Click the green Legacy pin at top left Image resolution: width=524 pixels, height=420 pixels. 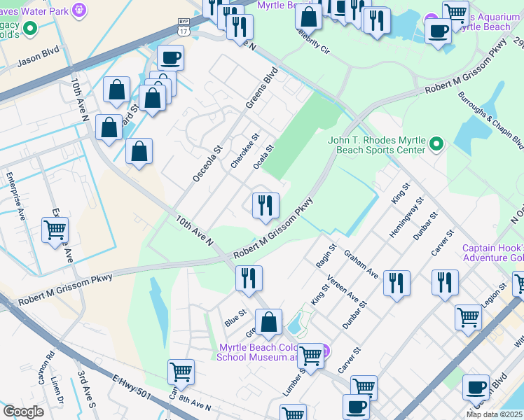pos(30,29)
